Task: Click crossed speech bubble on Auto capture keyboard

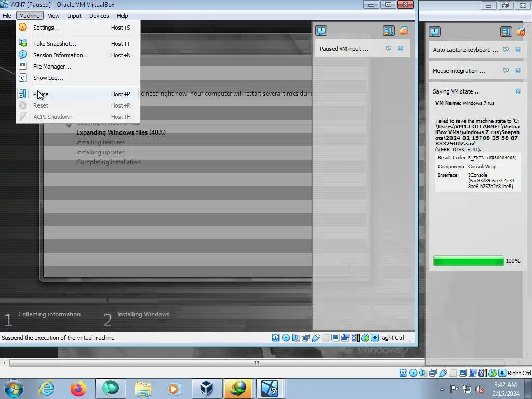Action: [506, 49]
